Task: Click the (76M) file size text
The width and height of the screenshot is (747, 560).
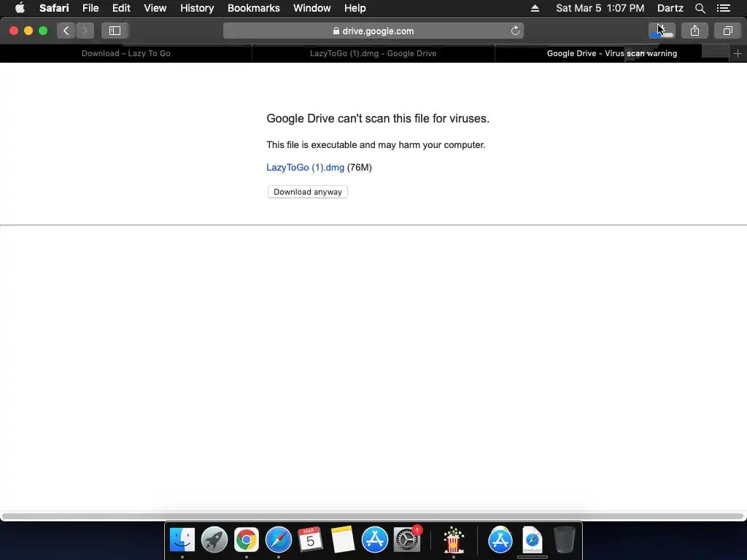Action: coord(359,168)
